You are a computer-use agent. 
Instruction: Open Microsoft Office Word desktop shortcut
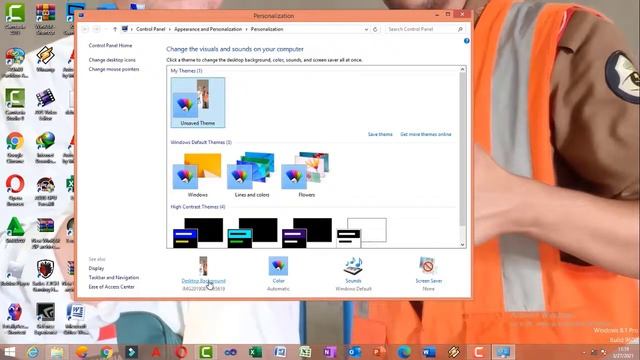[x=76, y=318]
